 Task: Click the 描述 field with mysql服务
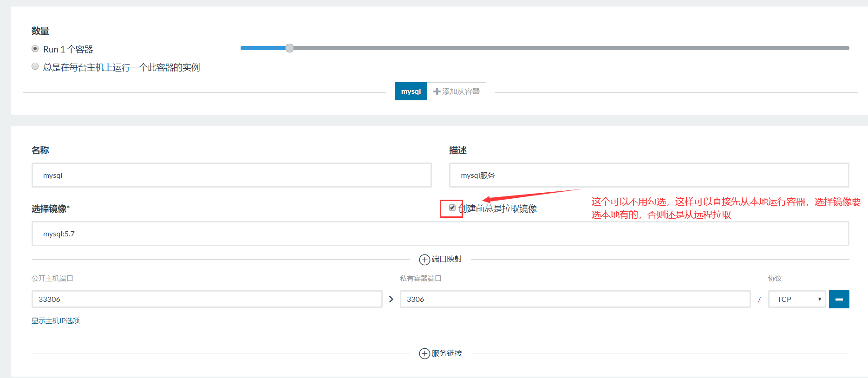[648, 176]
